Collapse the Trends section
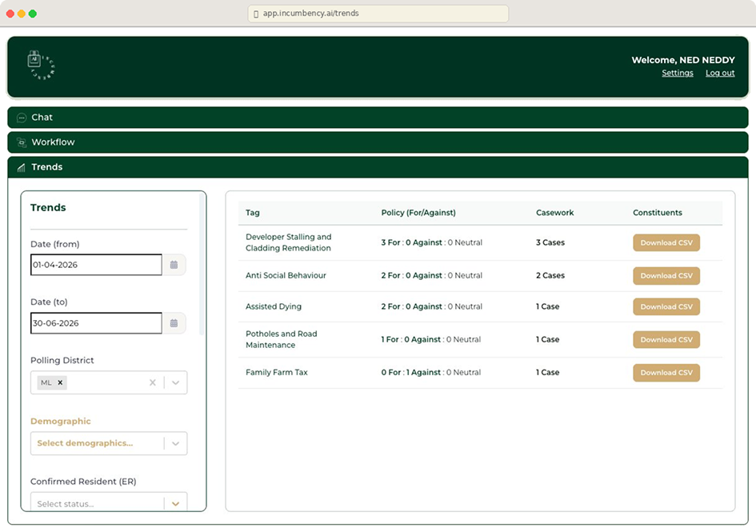 point(378,167)
